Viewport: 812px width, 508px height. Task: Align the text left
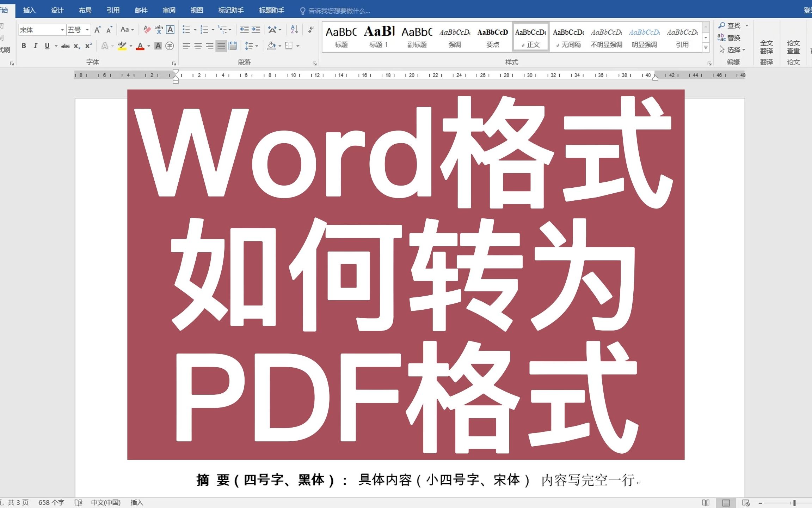pos(186,46)
